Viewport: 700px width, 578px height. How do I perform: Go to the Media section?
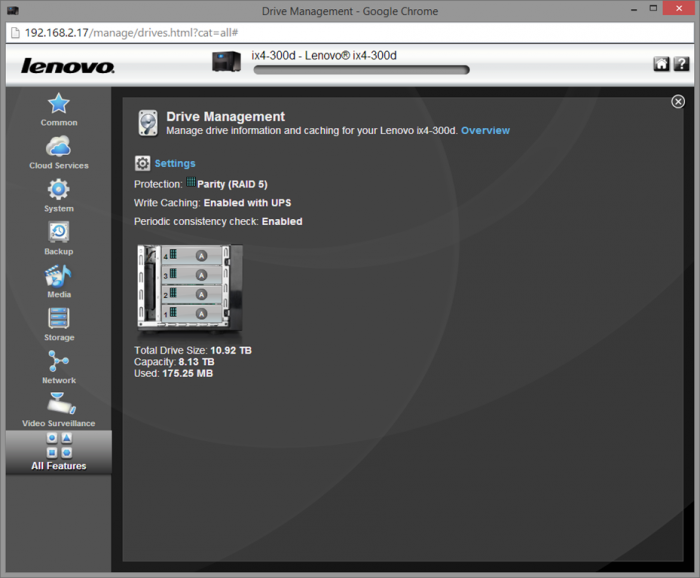(x=59, y=279)
